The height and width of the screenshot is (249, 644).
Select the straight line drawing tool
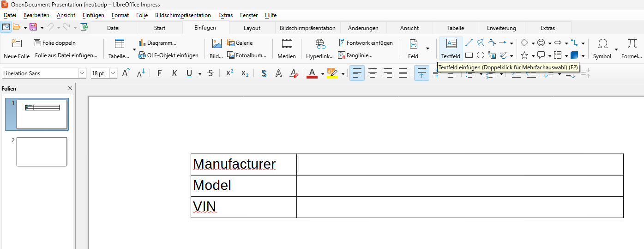click(x=469, y=43)
